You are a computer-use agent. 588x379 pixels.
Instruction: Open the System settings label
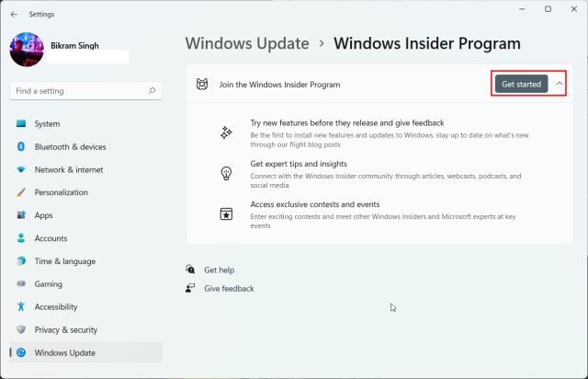pyautogui.click(x=47, y=124)
